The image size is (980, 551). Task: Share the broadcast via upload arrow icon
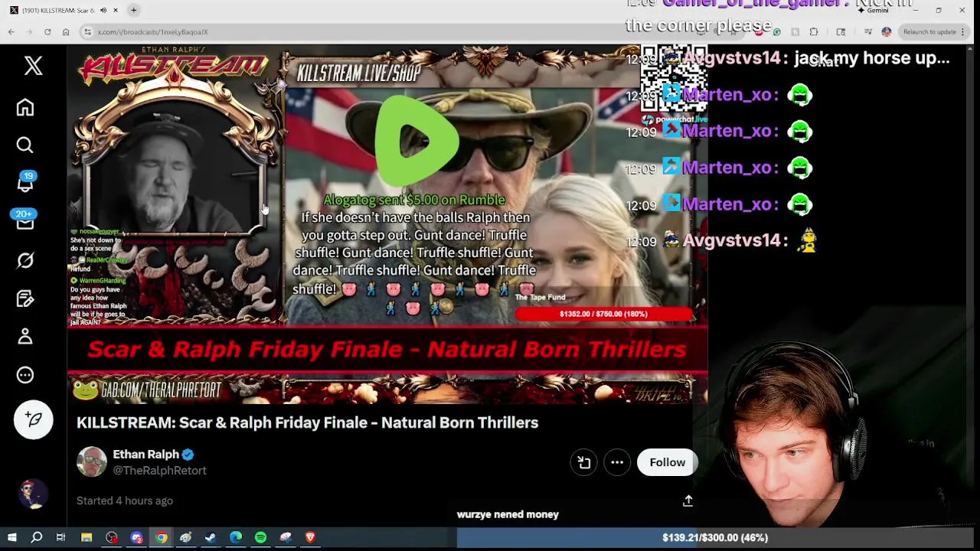tap(688, 500)
